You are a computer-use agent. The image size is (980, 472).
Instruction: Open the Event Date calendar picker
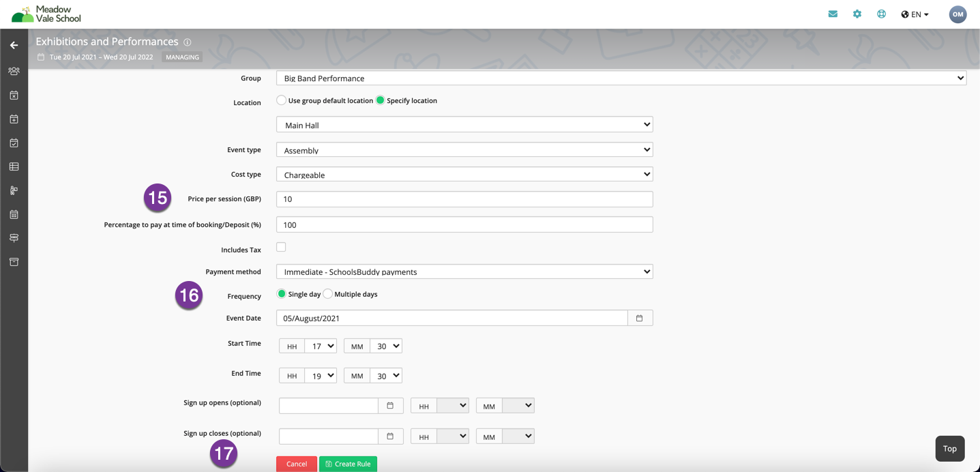pos(640,318)
